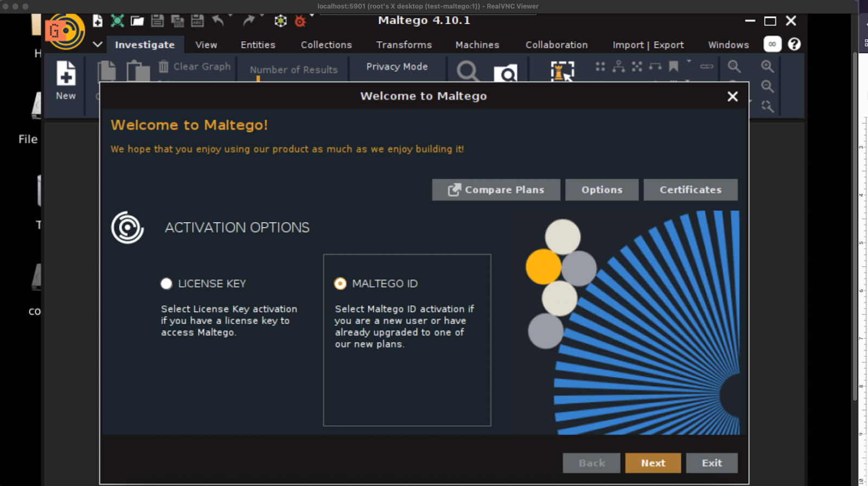The height and width of the screenshot is (486, 868).
Task: Open the Collaboration tab
Action: [x=557, y=45]
